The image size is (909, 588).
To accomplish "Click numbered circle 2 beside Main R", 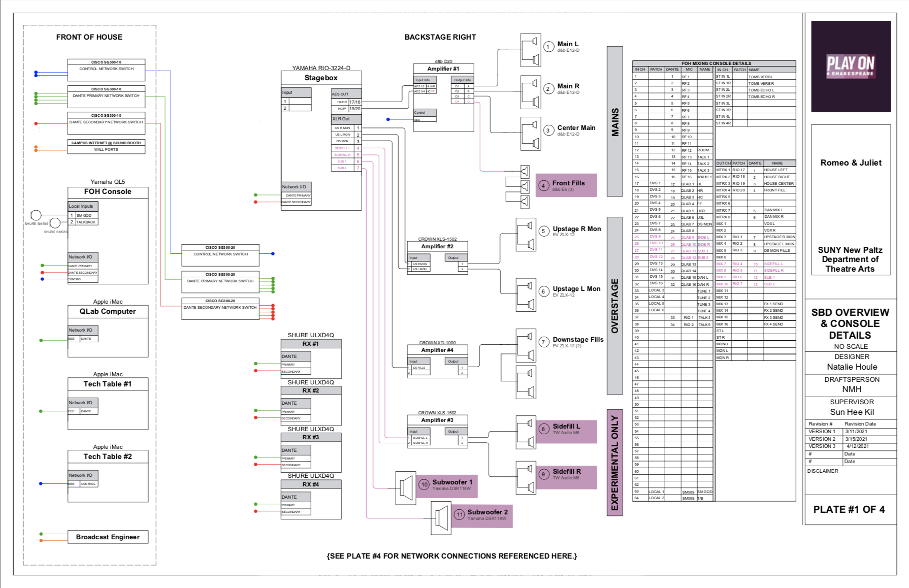I will click(548, 89).
